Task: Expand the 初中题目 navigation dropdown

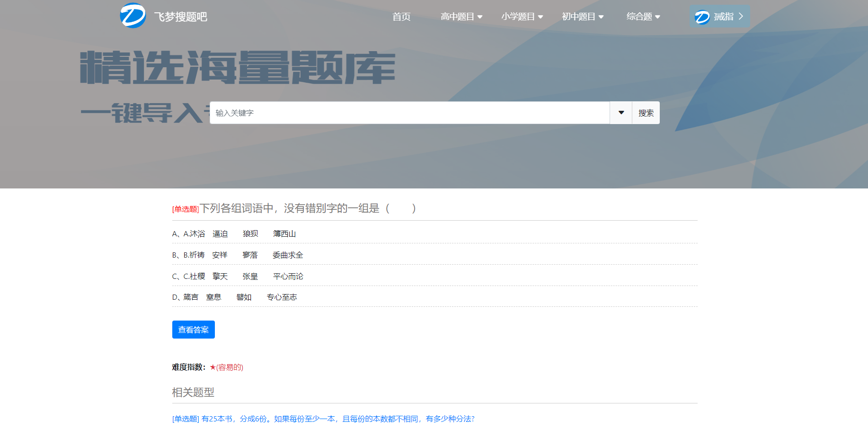Action: pyautogui.click(x=583, y=17)
